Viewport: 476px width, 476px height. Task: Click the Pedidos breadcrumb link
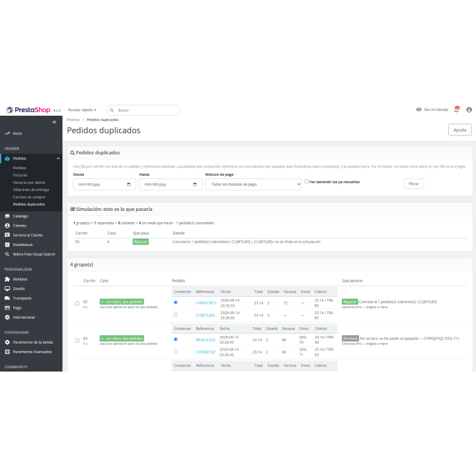(x=73, y=120)
